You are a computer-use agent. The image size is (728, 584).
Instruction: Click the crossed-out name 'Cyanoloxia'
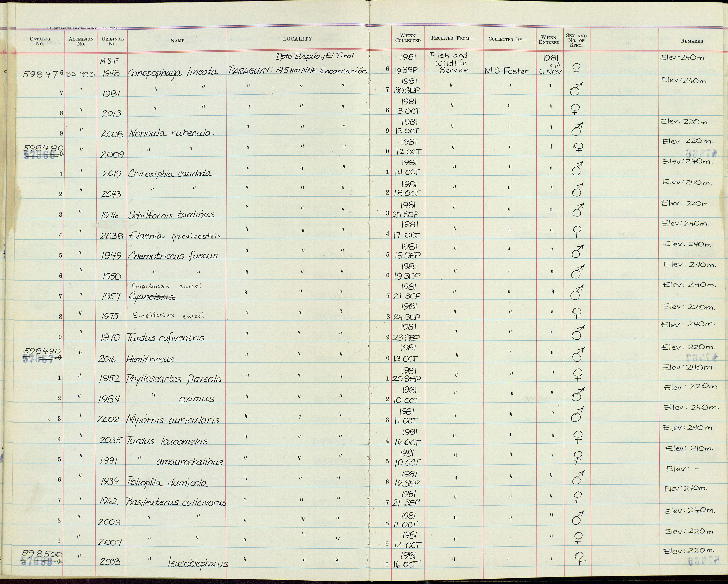153,297
